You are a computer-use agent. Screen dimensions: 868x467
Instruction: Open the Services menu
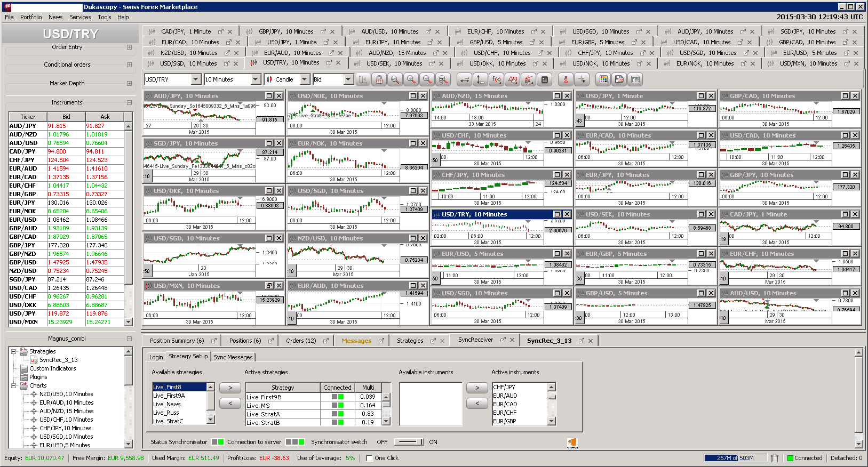(x=80, y=17)
